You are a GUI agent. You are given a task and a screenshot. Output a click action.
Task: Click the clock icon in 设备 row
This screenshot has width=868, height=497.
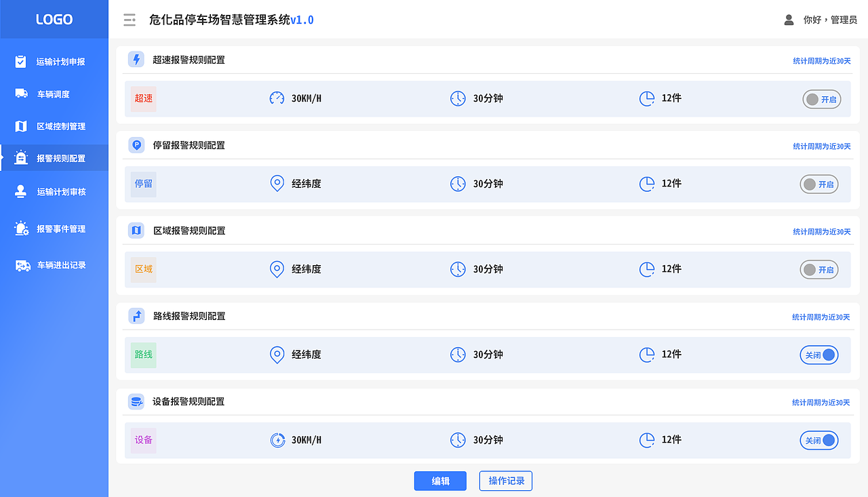coord(458,440)
